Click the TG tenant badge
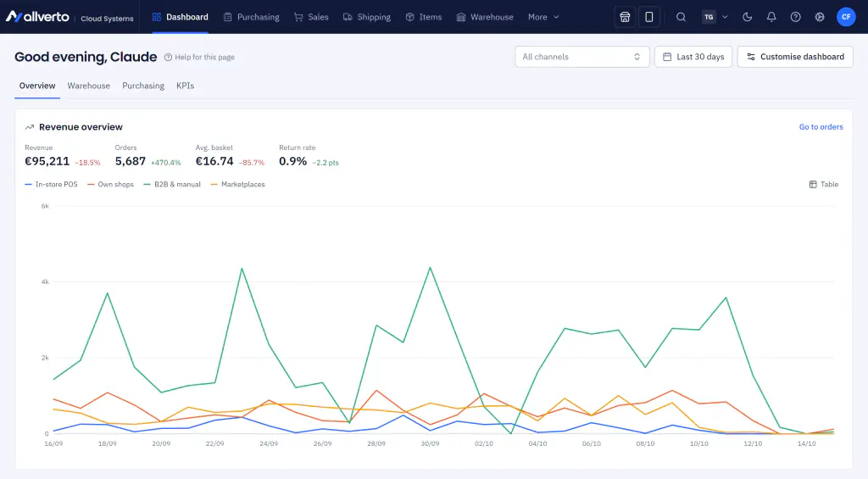 click(709, 17)
